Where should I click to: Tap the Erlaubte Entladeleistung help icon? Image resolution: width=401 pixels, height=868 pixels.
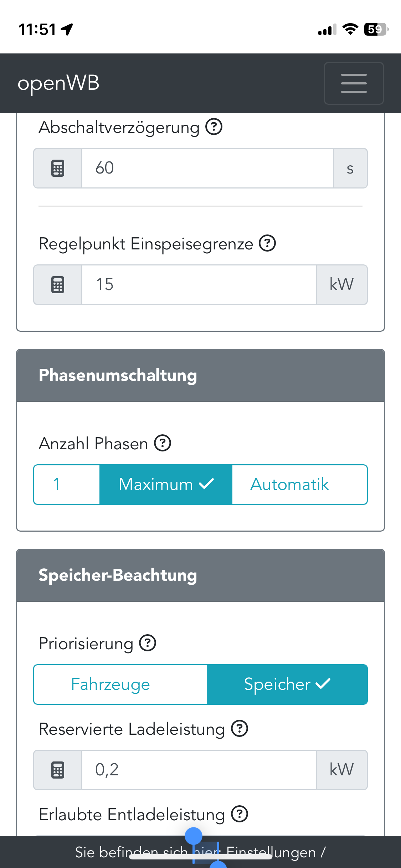click(240, 814)
